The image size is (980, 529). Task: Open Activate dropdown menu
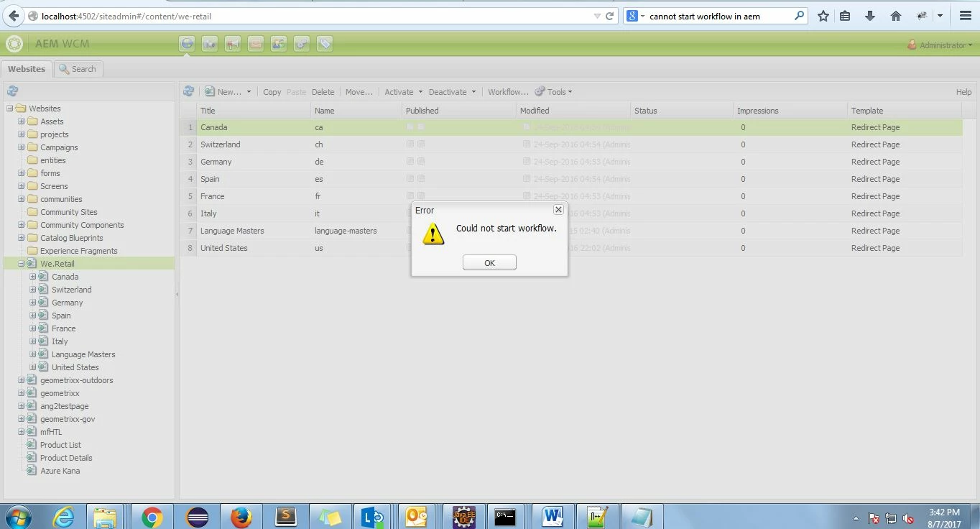click(403, 92)
